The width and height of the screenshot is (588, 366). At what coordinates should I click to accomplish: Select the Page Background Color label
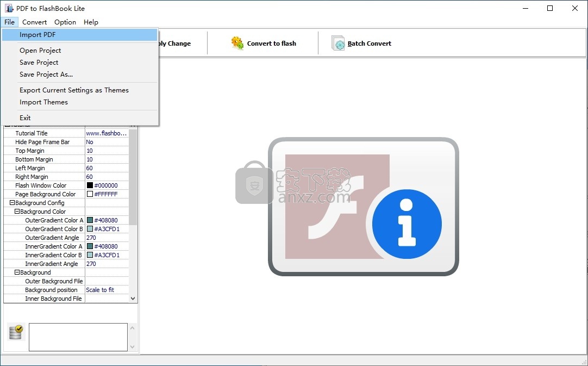pos(45,194)
